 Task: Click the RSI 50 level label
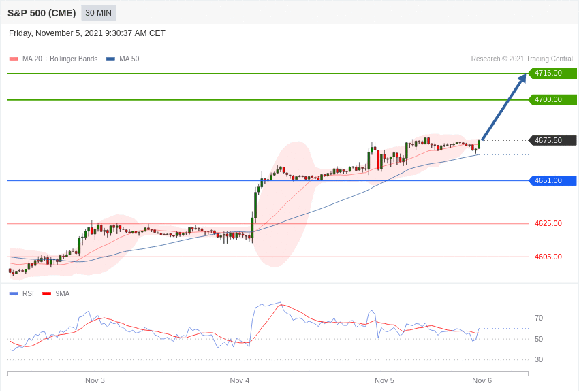pyautogui.click(x=539, y=339)
